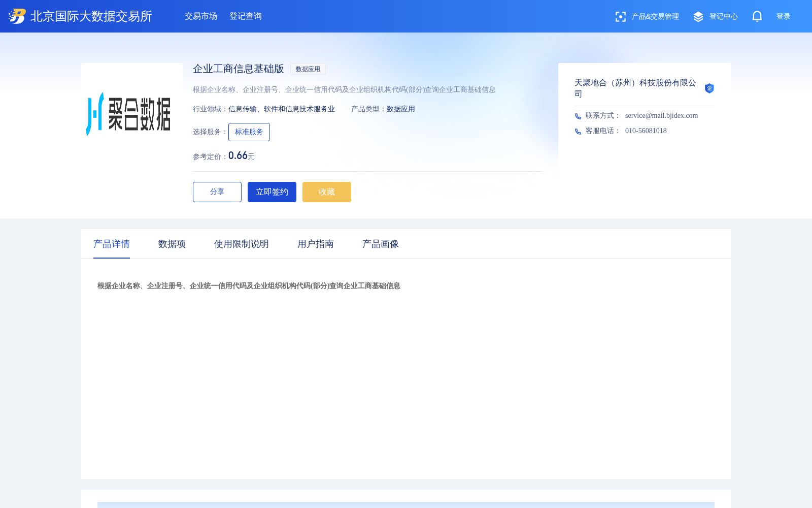This screenshot has width=812, height=508.
Task: Click the reference price 0.66元
Action: point(242,156)
